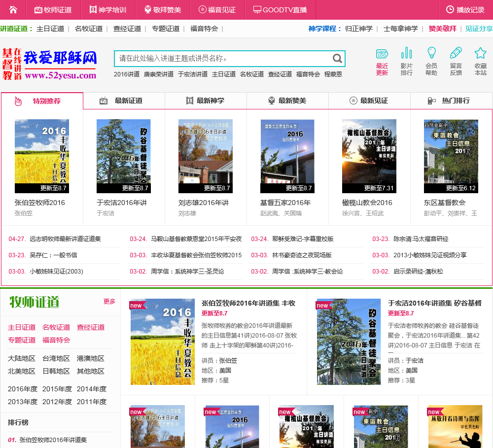493x448 pixels.
Task: Open 张伯笠牧师2016年讲道集 large new thumbnail
Action: 163,342
